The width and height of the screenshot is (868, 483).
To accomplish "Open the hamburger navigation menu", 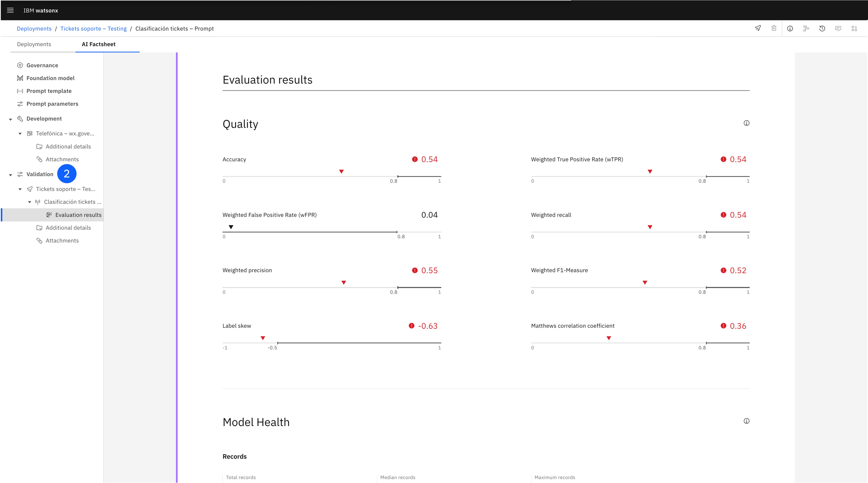I will (x=10, y=10).
